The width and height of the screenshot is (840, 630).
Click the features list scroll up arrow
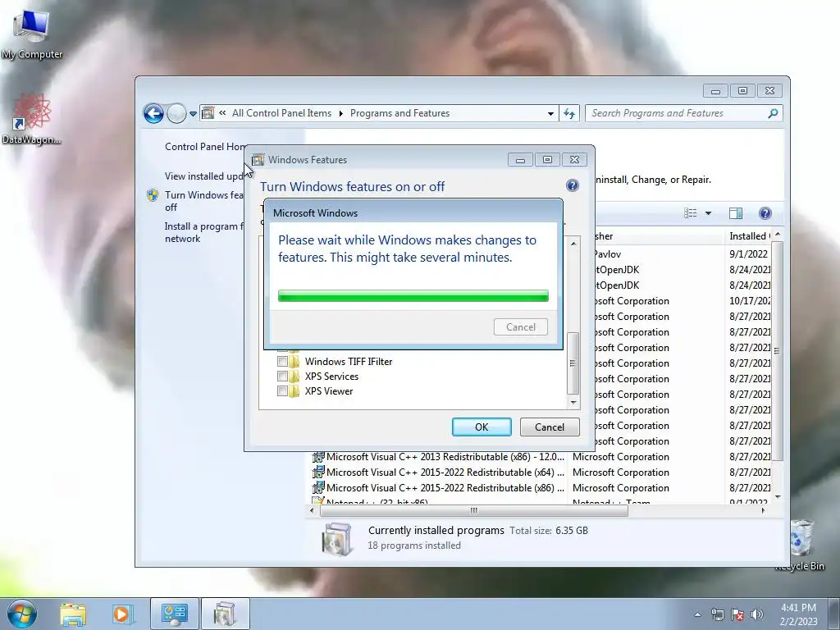coord(573,244)
